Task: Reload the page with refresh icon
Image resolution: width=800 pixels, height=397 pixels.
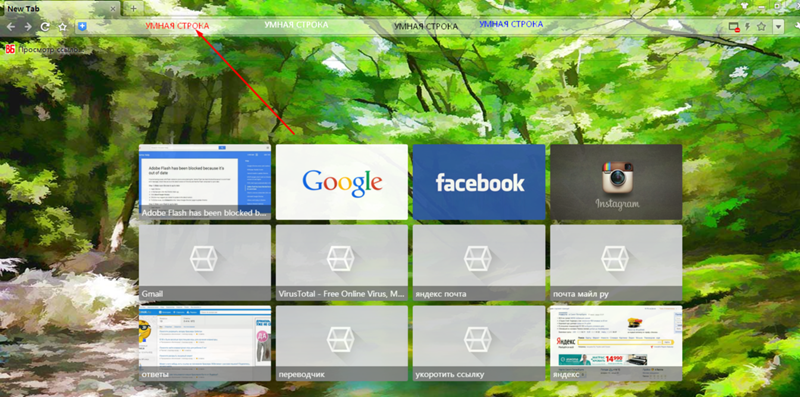Action: 45,27
